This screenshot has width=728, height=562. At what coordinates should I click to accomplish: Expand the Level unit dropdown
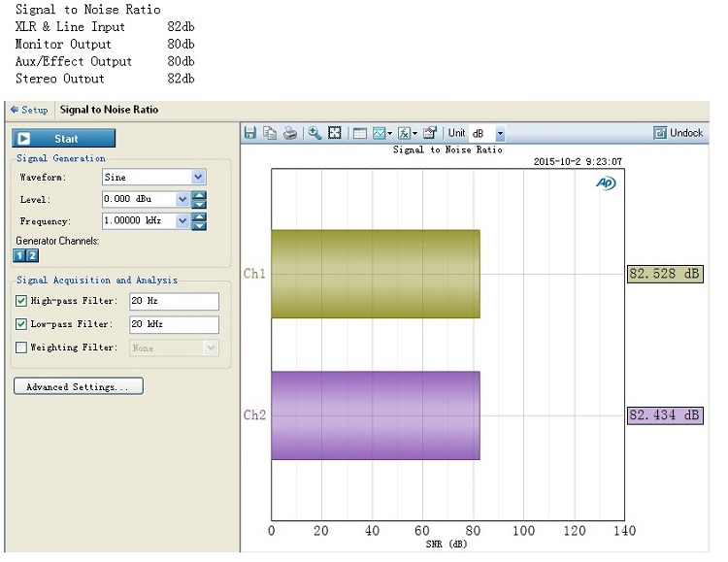pyautogui.click(x=182, y=199)
